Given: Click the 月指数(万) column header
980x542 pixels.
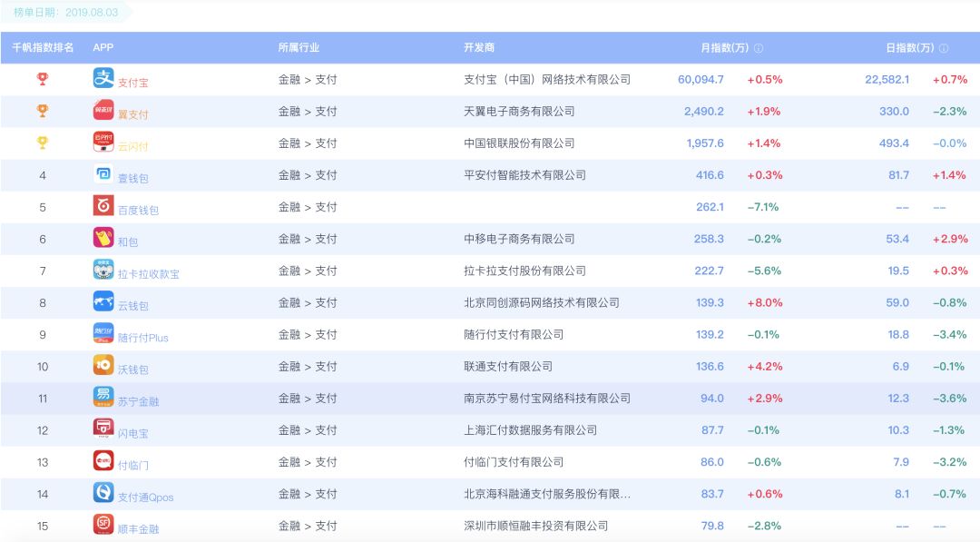Looking at the screenshot, I should [x=724, y=47].
